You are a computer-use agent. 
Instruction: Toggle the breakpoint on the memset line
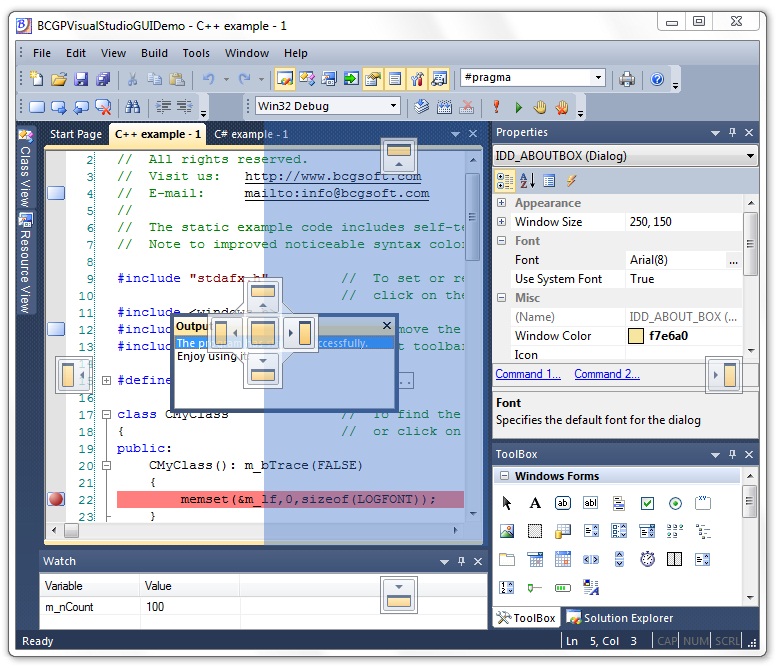coord(56,499)
